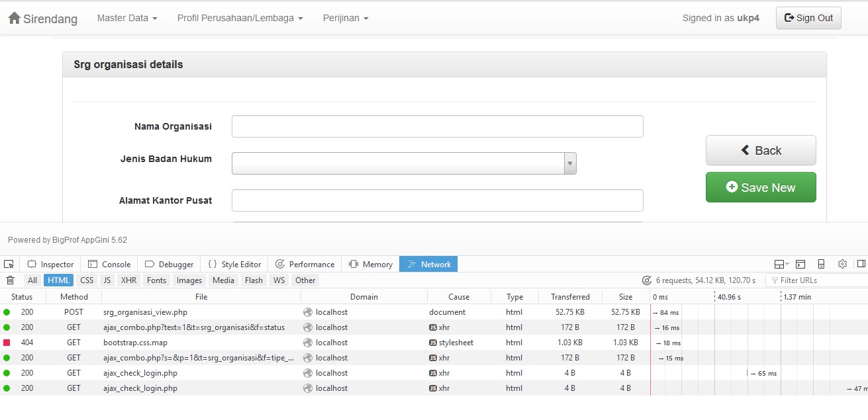The height and width of the screenshot is (420, 868).
Task: Activate the element picker icon in devtools
Action: tap(9, 264)
